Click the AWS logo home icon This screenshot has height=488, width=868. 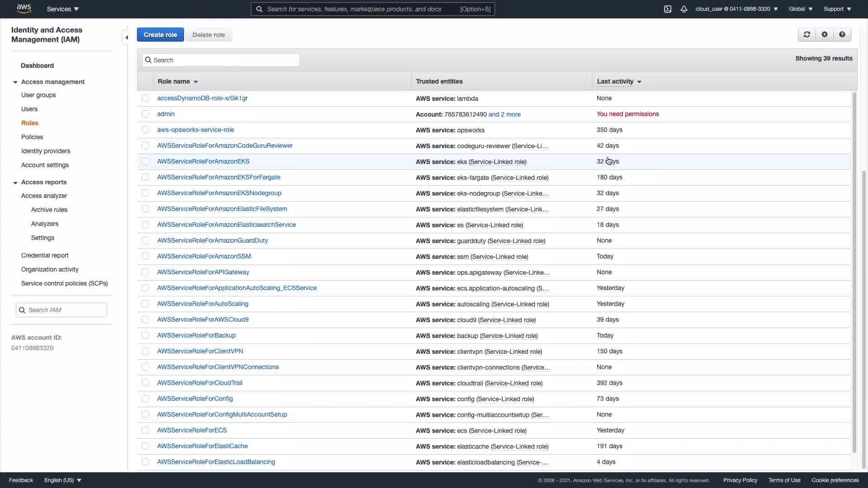click(24, 9)
